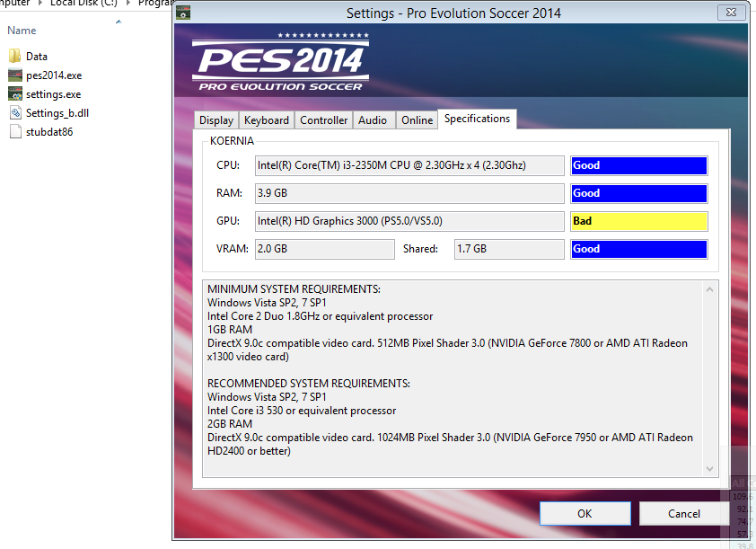Screen dimensions: 756x549
Task: Open the Keyboard tab
Action: pyautogui.click(x=268, y=119)
